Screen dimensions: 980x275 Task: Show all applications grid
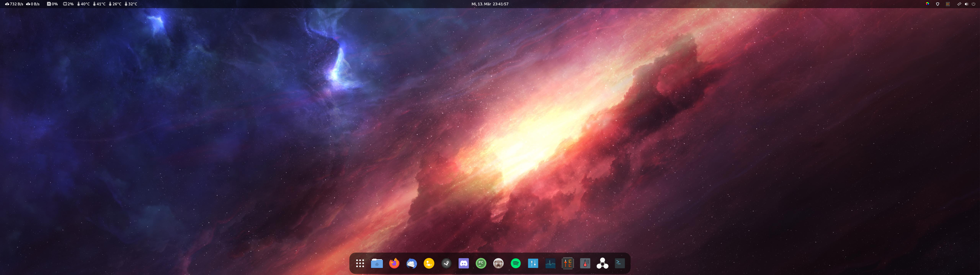click(360, 263)
